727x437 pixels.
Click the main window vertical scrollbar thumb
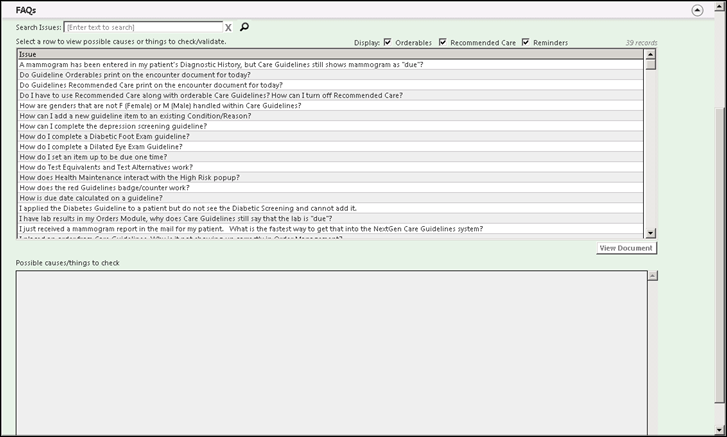pos(720,255)
